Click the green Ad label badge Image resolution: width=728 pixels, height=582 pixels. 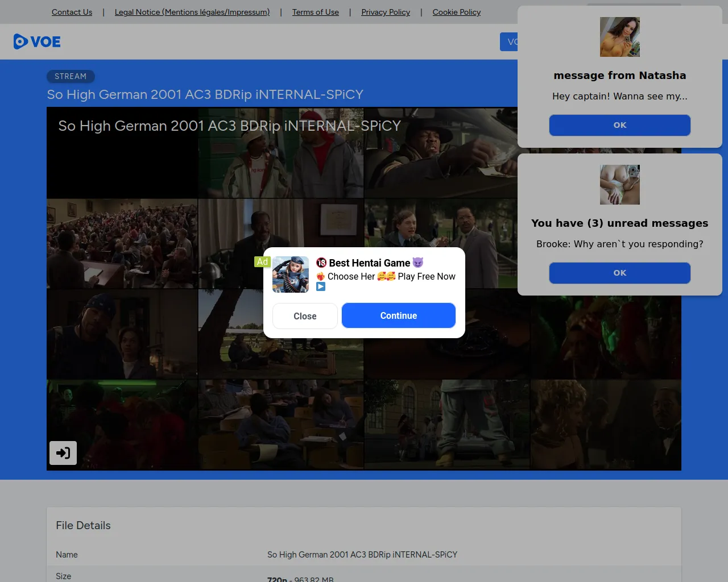pos(262,261)
